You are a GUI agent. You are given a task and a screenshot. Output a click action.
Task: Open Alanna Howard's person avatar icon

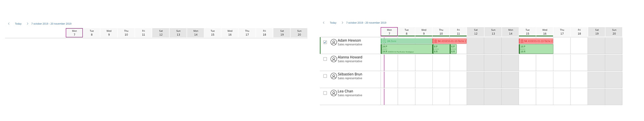tap(333, 59)
